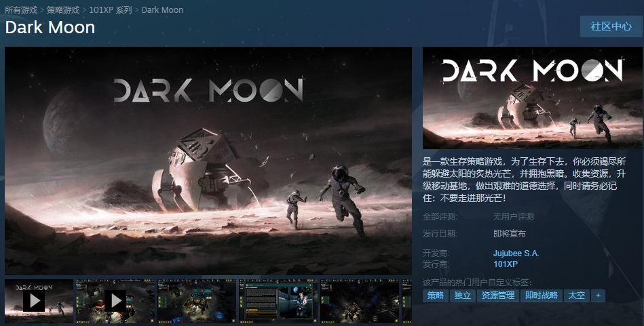Select the third screenshot thumbnail
Screen dimensions: 644x326
click(x=197, y=301)
